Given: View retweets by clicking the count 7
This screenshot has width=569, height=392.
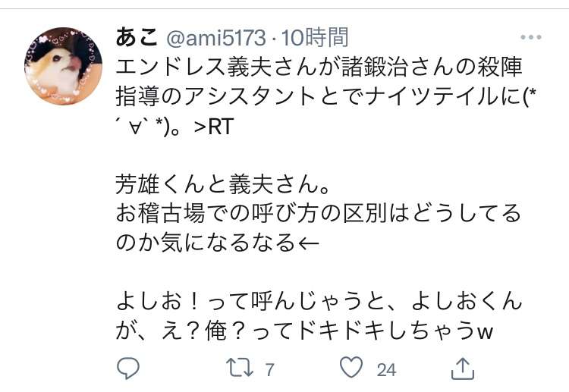Looking at the screenshot, I should [x=269, y=369].
